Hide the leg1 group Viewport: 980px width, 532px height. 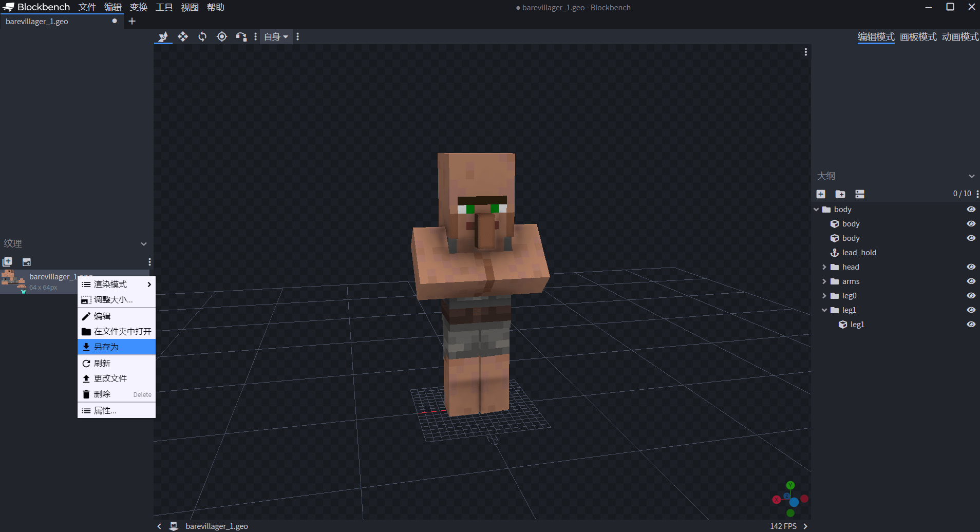click(971, 310)
